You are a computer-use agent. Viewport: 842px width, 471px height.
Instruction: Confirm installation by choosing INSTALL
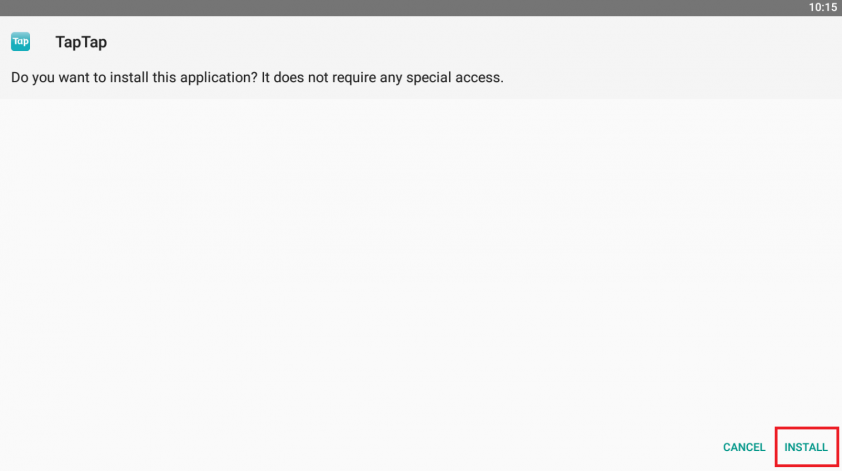pyautogui.click(x=805, y=447)
